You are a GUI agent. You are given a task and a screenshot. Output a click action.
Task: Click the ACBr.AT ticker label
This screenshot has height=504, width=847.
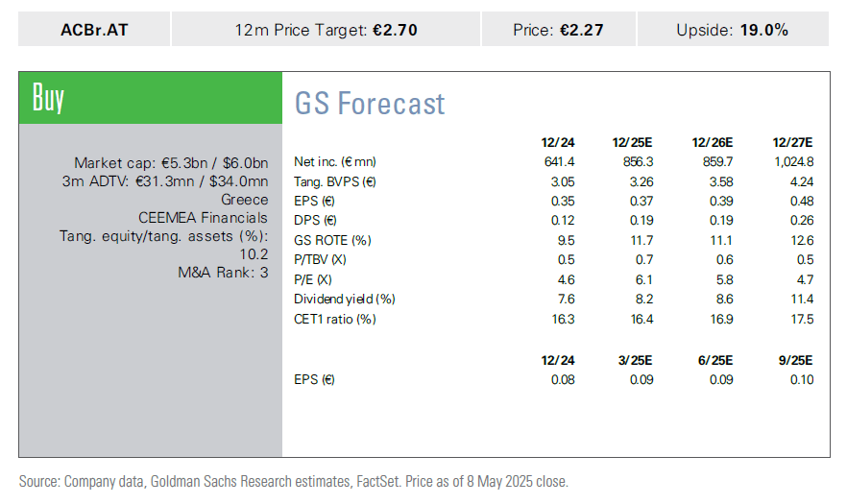tap(93, 30)
